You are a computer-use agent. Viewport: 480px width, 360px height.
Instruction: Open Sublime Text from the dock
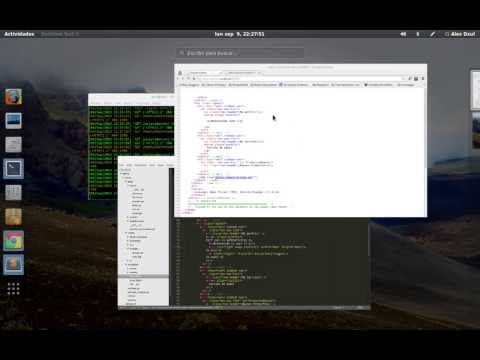tap(13, 265)
